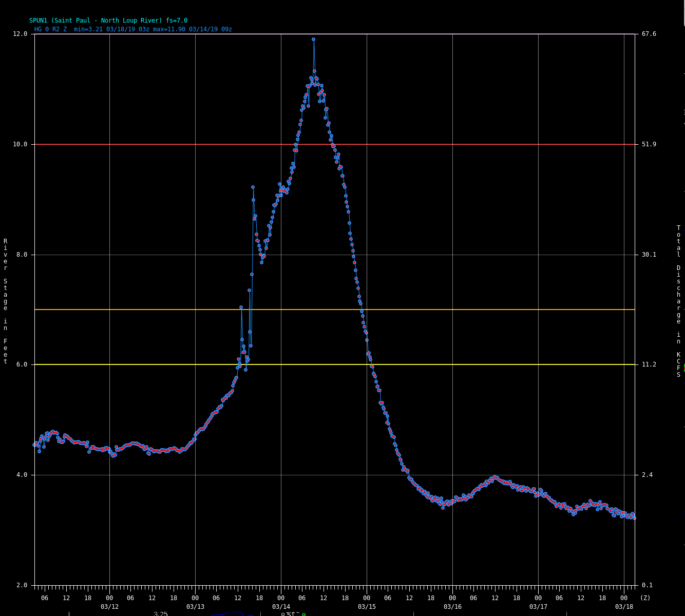This screenshot has width=685, height=616.
Task: Click the yellow 6.0 ft action stage line
Action: tap(154, 364)
